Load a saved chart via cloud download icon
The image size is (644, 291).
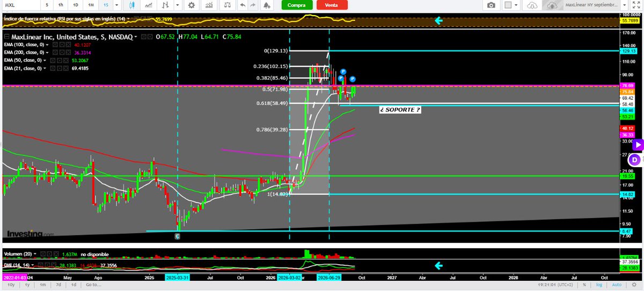[532, 5]
